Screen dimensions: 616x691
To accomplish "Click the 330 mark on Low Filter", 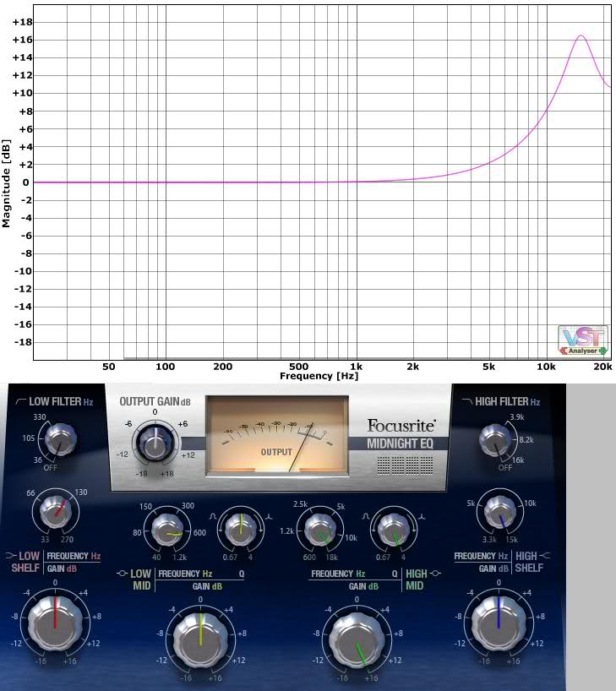I will [x=39, y=417].
